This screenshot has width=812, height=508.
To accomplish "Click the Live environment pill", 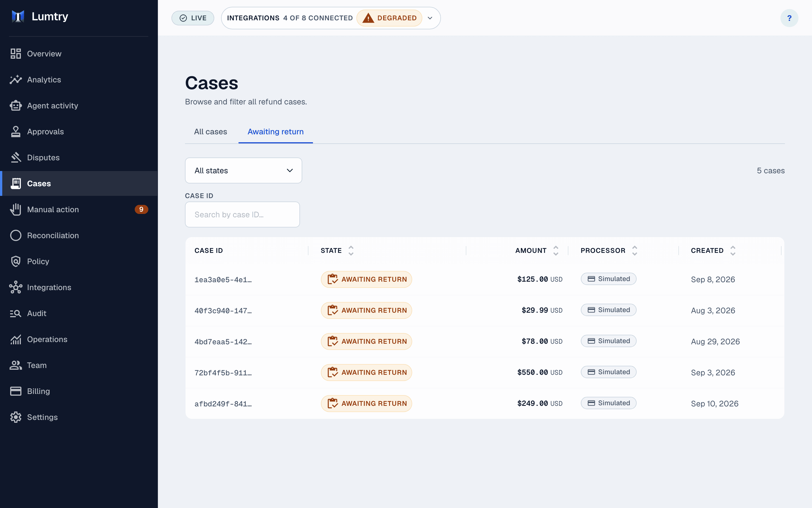I will [193, 18].
